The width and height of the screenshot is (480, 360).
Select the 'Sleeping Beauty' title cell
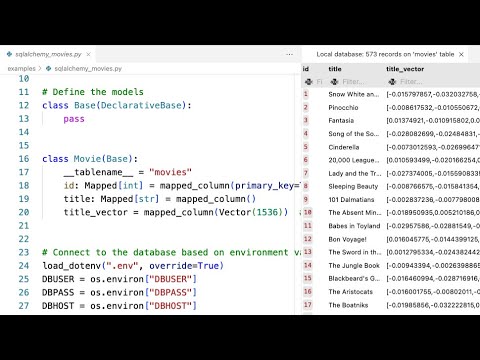[x=353, y=186]
